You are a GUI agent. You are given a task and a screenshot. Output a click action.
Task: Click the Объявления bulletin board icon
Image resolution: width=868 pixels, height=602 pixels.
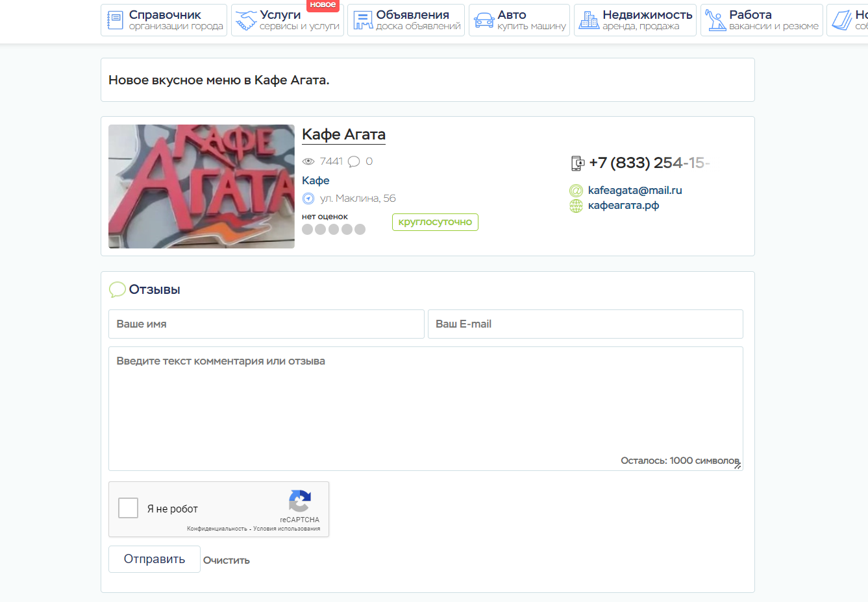362,20
